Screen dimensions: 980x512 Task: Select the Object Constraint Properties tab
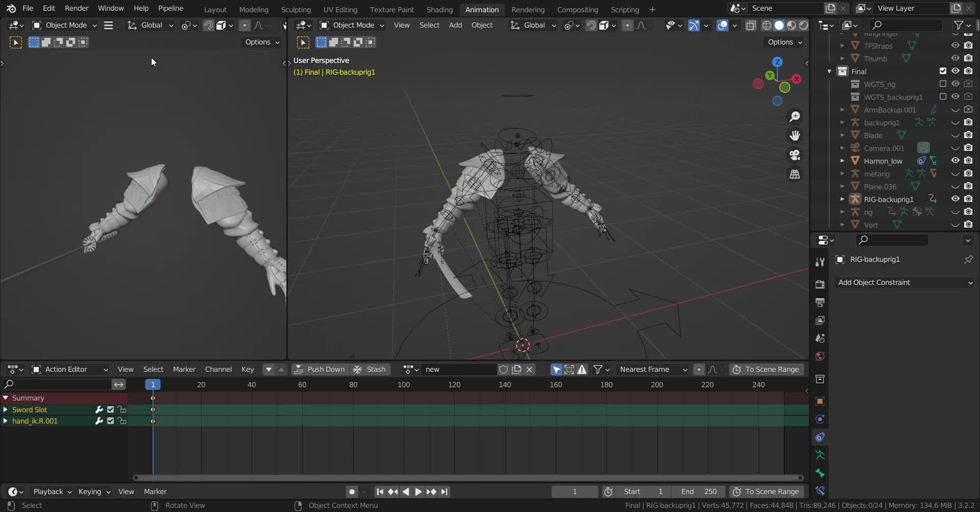click(820, 437)
